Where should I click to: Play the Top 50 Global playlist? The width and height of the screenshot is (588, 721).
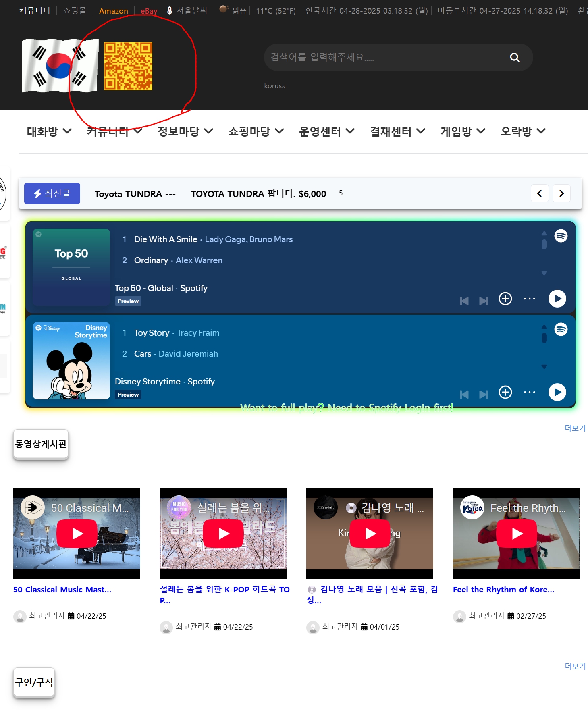tap(557, 299)
